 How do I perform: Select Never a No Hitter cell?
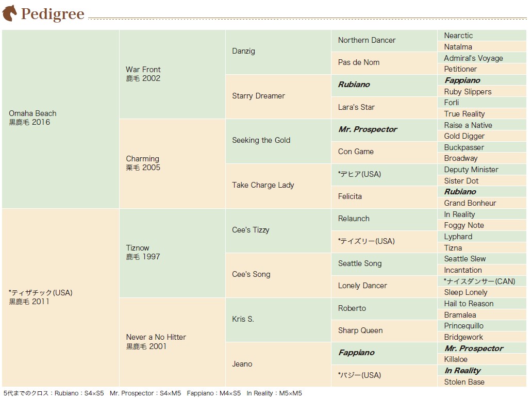[x=172, y=342]
